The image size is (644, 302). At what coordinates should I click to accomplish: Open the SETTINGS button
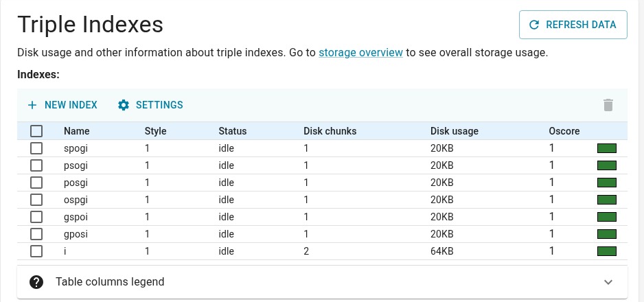click(x=150, y=105)
